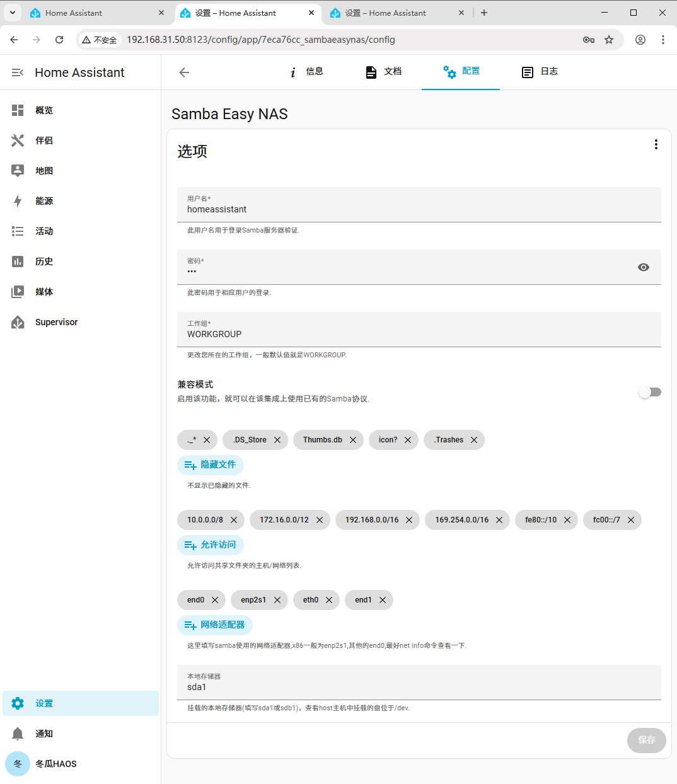The width and height of the screenshot is (677, 784).
Task: Open the 概览 overview dashboard
Action: tap(81, 110)
